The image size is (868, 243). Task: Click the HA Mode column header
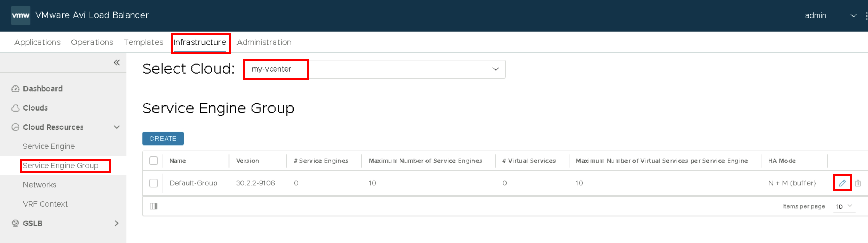pyautogui.click(x=782, y=161)
